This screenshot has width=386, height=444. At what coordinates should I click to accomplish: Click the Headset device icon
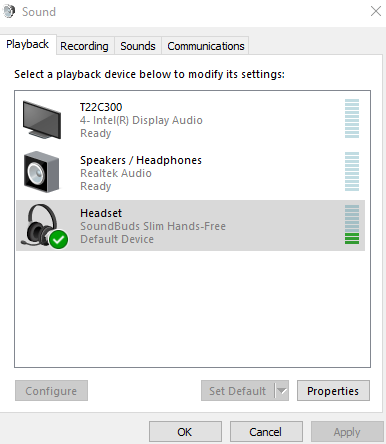[42, 224]
